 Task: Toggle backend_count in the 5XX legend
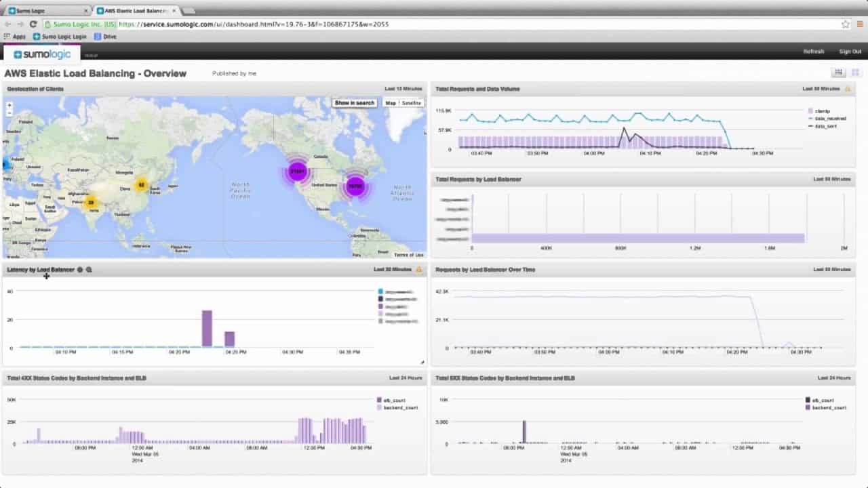pos(826,408)
